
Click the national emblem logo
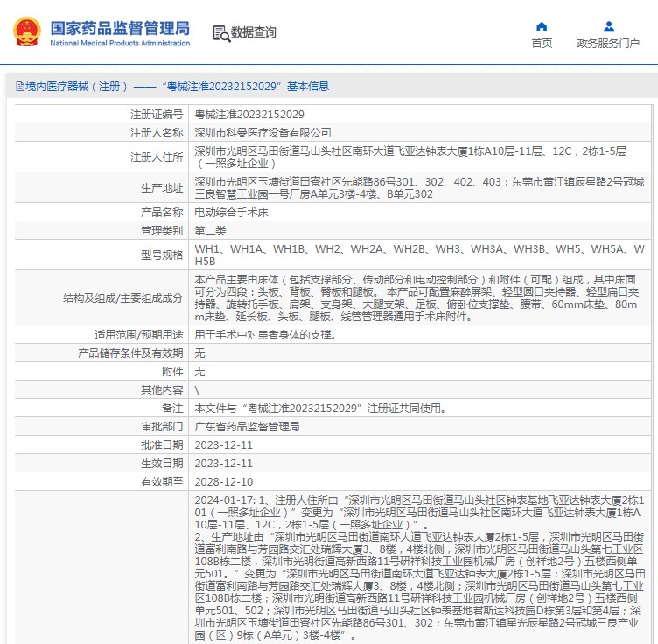click(27, 31)
